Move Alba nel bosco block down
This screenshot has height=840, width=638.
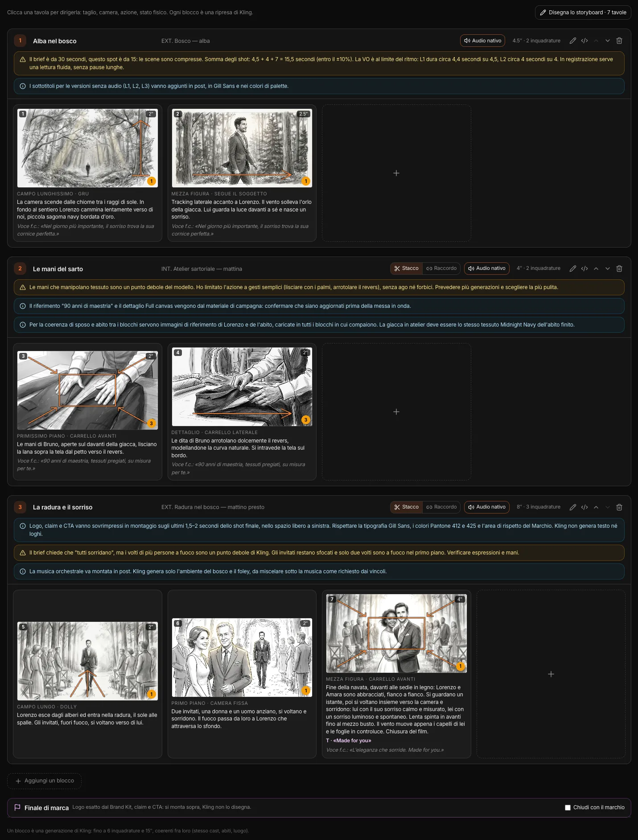(608, 41)
